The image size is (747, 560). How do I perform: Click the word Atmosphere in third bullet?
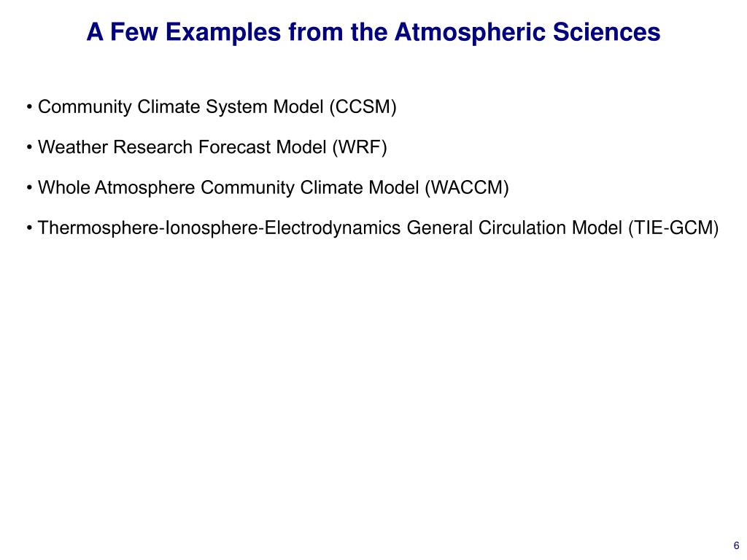(145, 188)
